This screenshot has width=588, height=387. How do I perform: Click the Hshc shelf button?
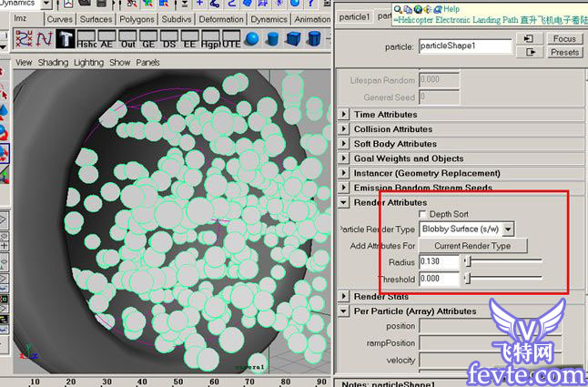click(x=86, y=39)
